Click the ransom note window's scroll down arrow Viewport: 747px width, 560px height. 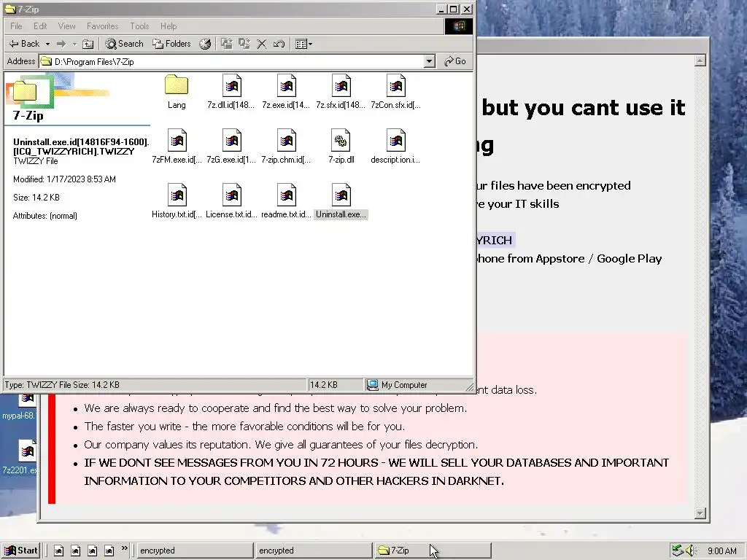(x=700, y=513)
